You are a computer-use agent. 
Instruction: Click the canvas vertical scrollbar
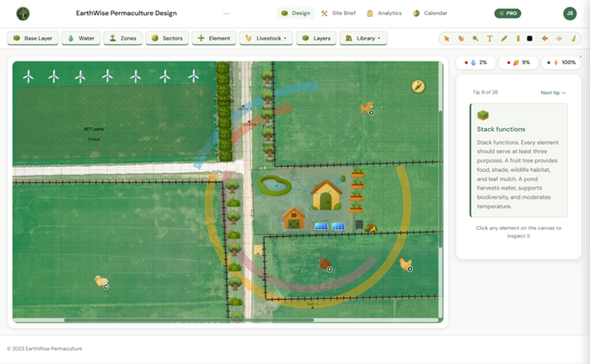coord(441,179)
